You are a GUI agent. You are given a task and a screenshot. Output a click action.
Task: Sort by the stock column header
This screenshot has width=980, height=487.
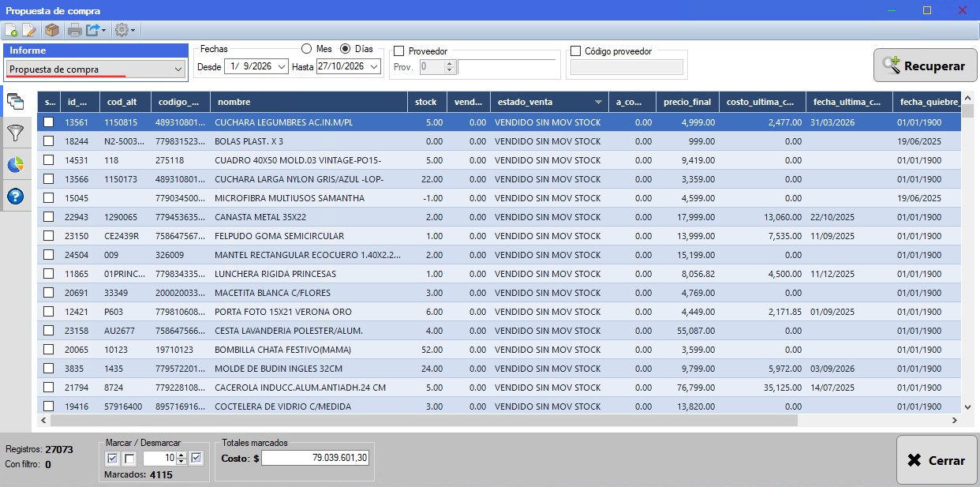click(x=427, y=102)
